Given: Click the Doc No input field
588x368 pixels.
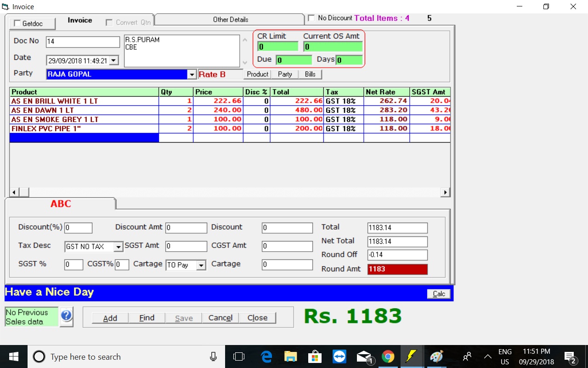Looking at the screenshot, I should [83, 41].
